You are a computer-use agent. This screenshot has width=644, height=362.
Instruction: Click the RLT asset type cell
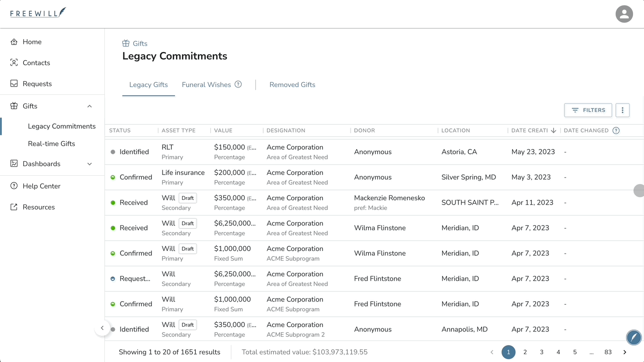pos(168,147)
